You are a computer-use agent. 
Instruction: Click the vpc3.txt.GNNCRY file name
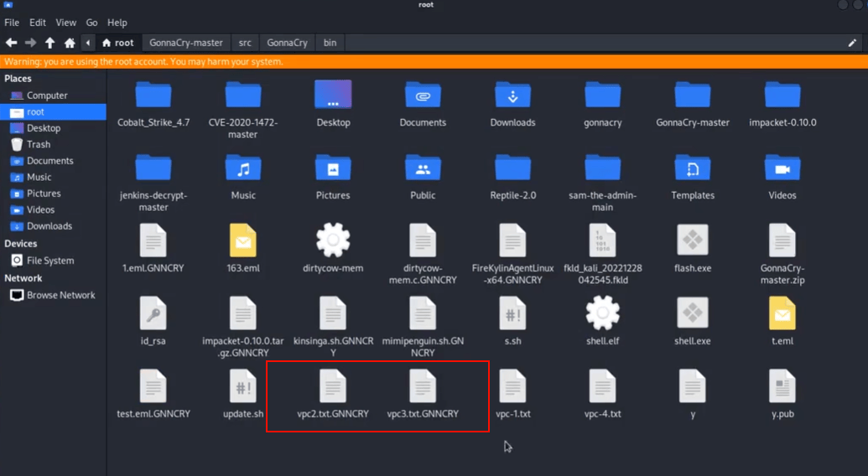click(x=423, y=413)
